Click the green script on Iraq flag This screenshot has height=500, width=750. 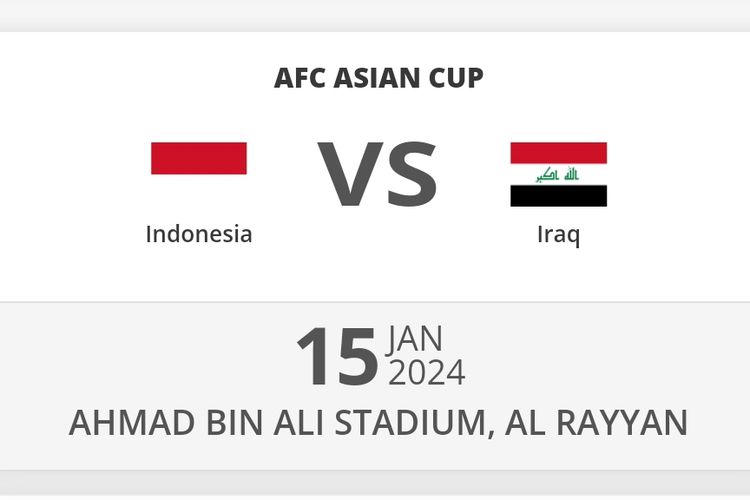coord(557,174)
